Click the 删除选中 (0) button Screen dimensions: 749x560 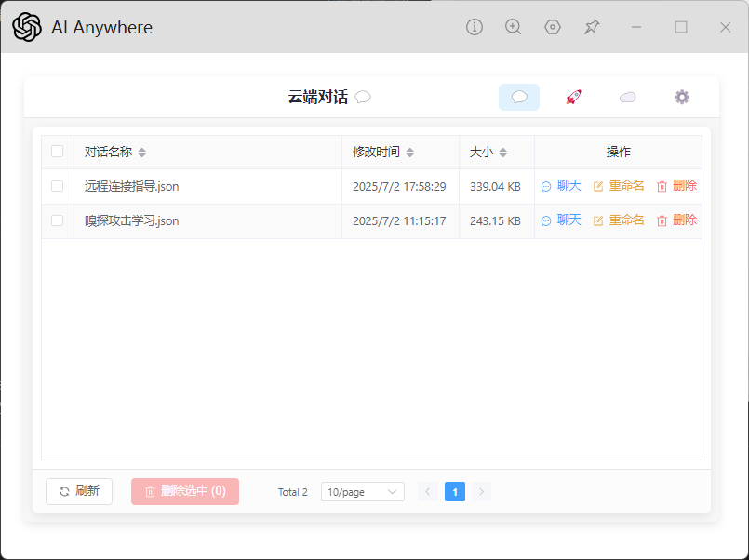pos(185,491)
